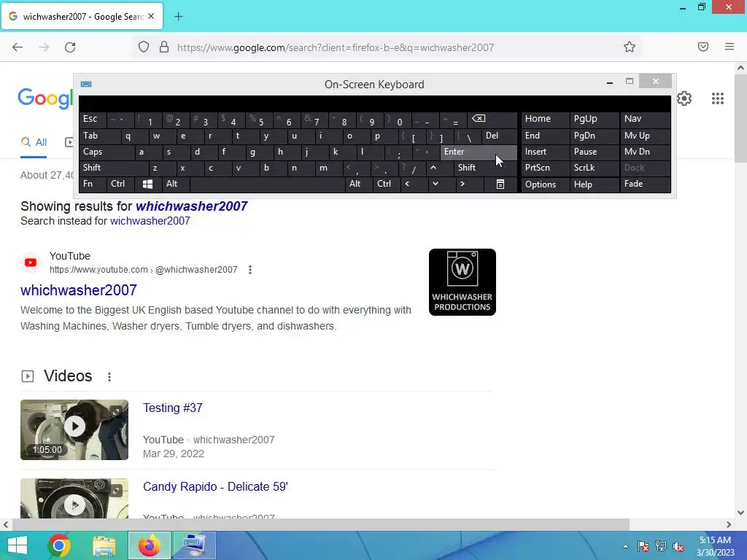Click the padlock site info icon
The height and width of the screenshot is (560, 747).
[164, 47]
